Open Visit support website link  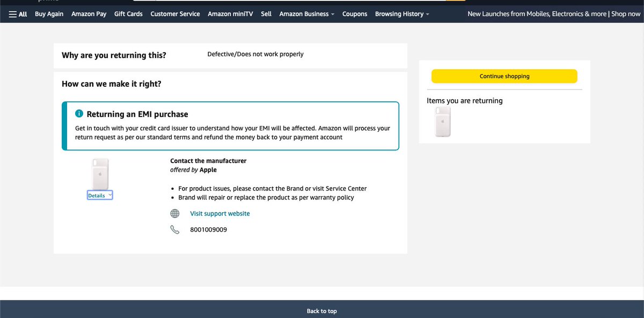[220, 213]
